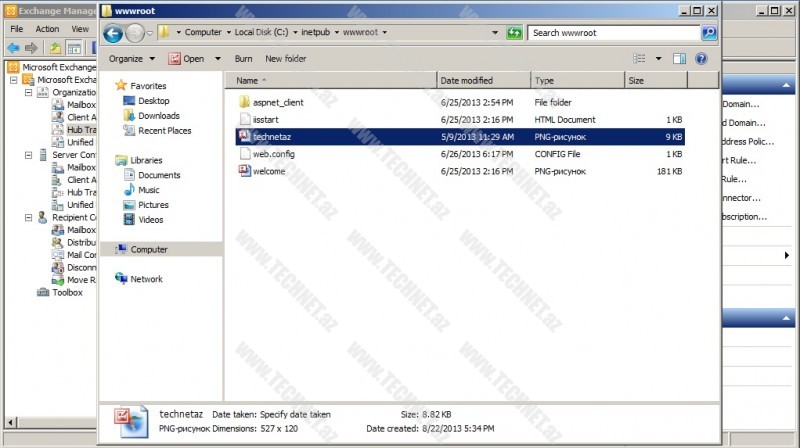The height and width of the screenshot is (448, 800).
Task: Select the welcome PNG file
Action: tap(269, 171)
